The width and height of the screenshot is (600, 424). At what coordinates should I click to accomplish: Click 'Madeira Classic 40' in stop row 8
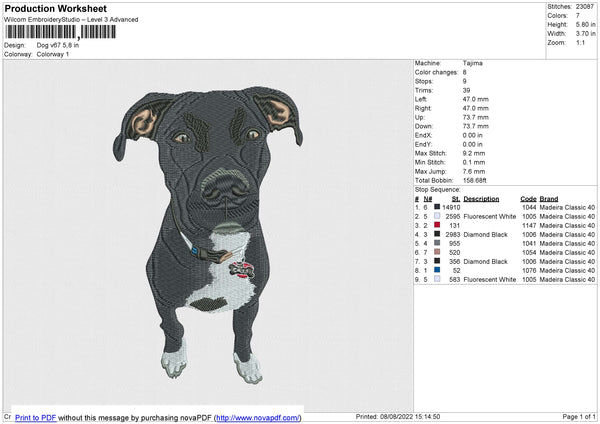click(x=567, y=271)
